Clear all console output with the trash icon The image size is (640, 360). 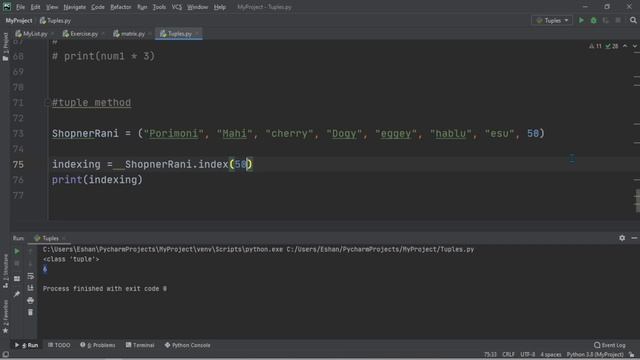coord(30,313)
